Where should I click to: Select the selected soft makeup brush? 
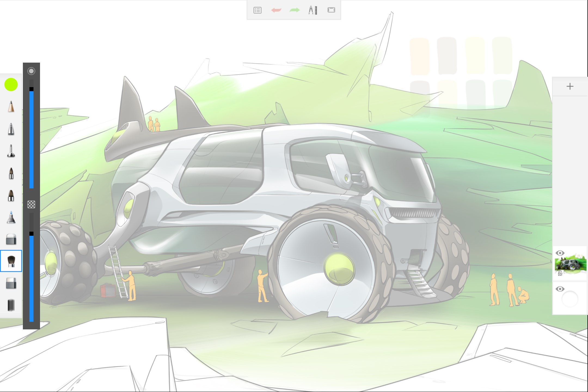[11, 261]
